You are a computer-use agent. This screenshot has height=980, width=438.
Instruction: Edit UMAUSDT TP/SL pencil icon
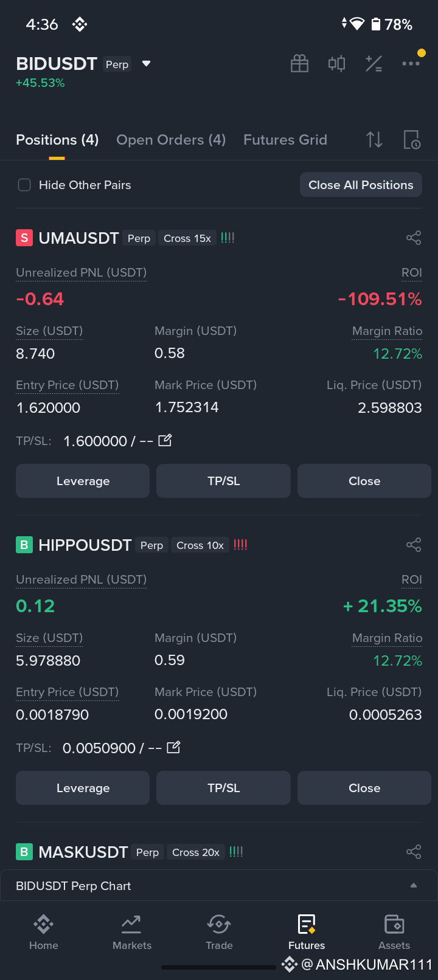[x=165, y=440]
